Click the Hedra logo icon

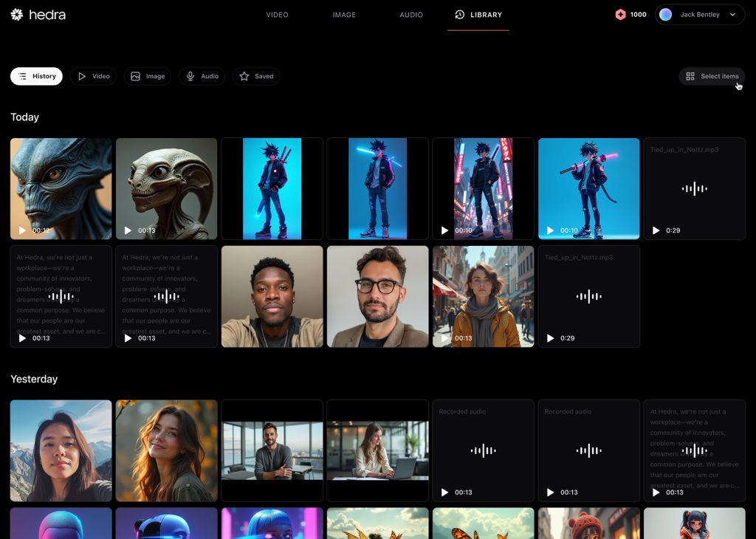click(x=17, y=15)
